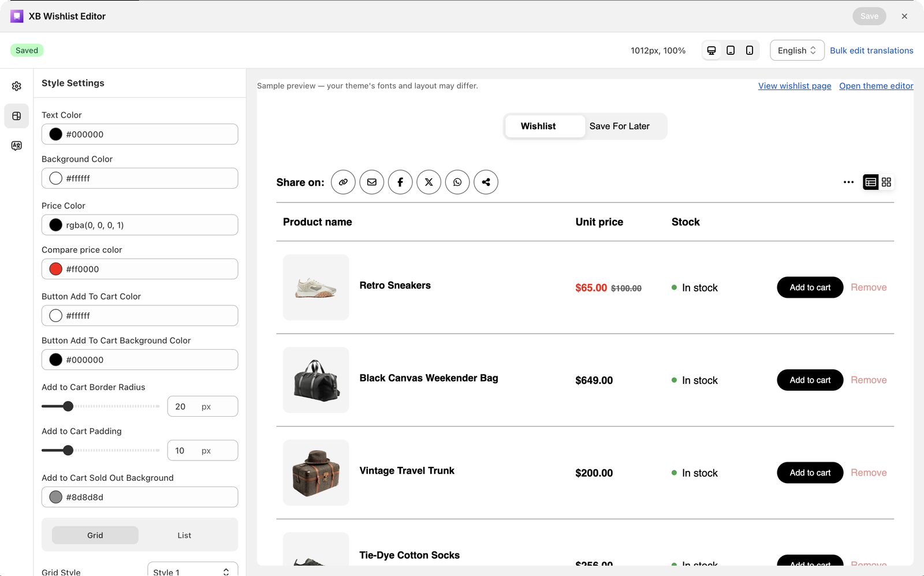Click Open theme editor link
The width and height of the screenshot is (924, 576).
pyautogui.click(x=876, y=86)
